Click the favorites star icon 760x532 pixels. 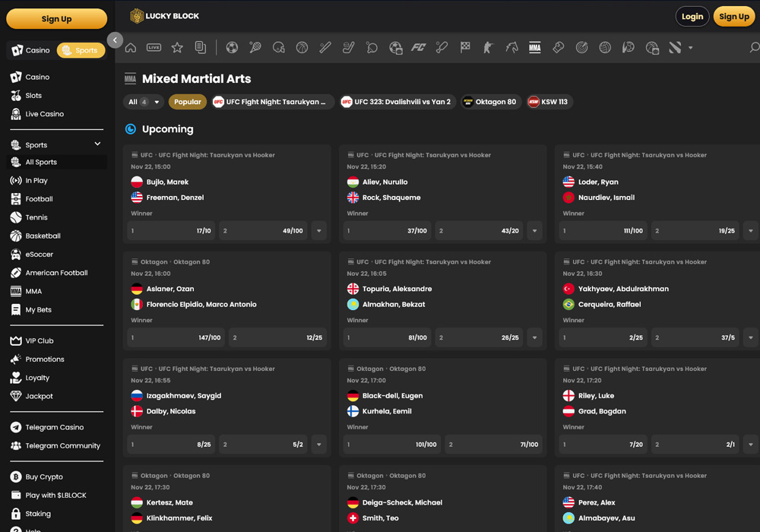click(x=177, y=48)
